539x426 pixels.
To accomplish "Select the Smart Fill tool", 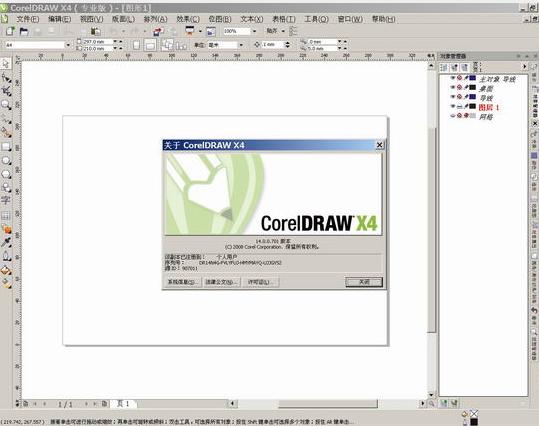I will tap(6, 133).
